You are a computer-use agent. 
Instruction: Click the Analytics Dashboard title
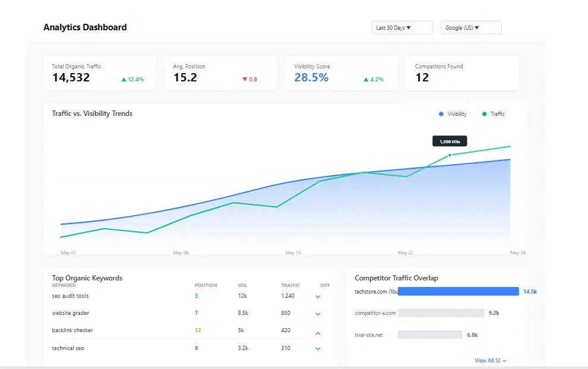click(85, 27)
